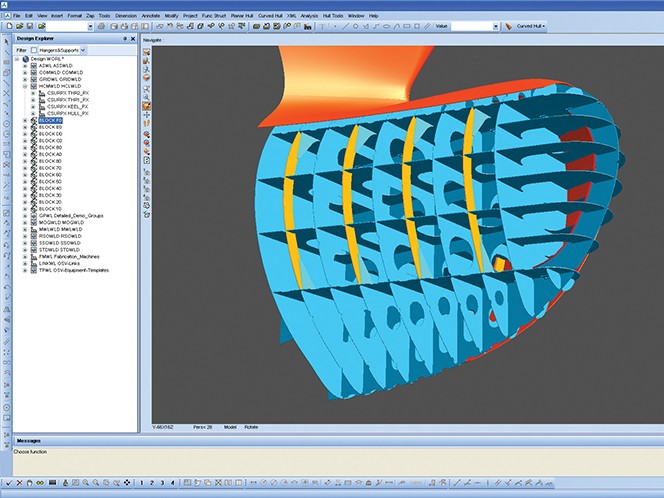Click the Value input field in toolbar
This screenshot has height=498, width=664.
[472, 26]
